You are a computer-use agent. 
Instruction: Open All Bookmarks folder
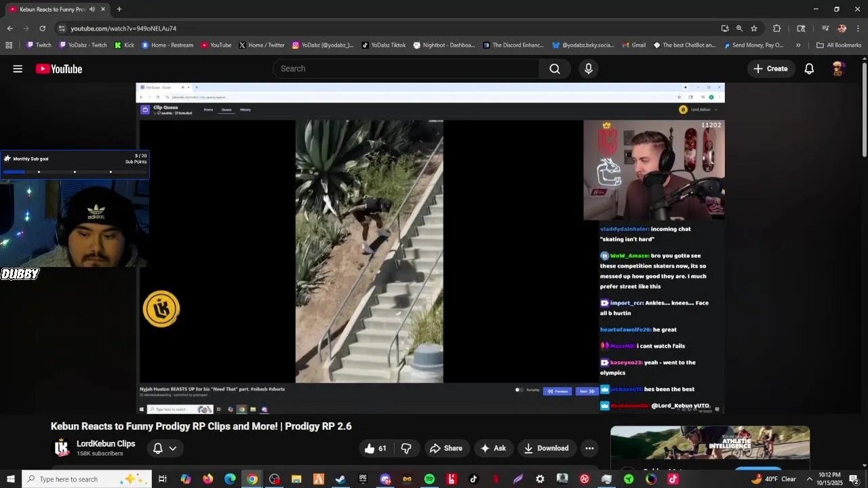click(x=839, y=45)
